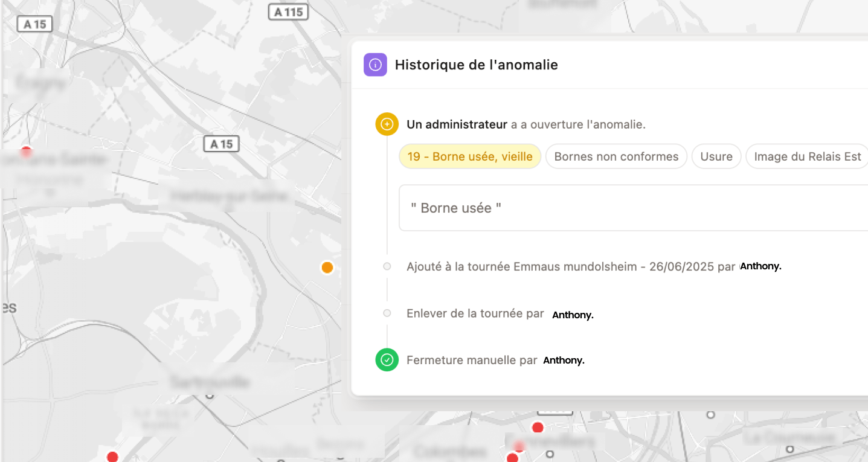The image size is (868, 462).
Task: Click the timeline dot beside Enlever de la tournée
Action: (x=387, y=313)
